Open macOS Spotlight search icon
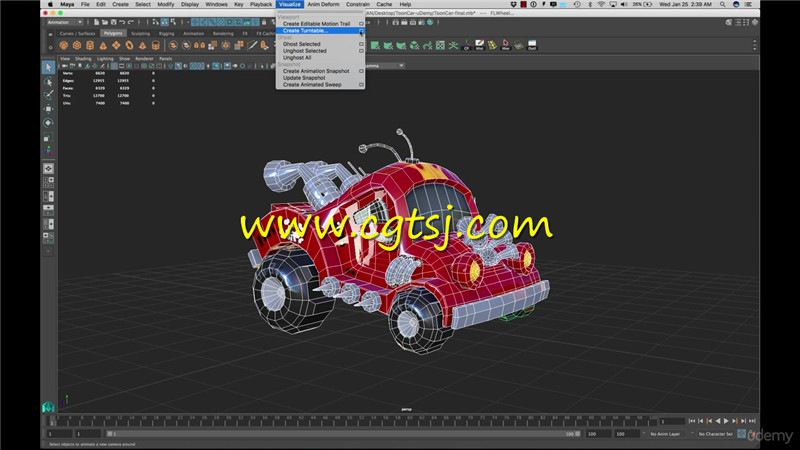 (722, 4)
